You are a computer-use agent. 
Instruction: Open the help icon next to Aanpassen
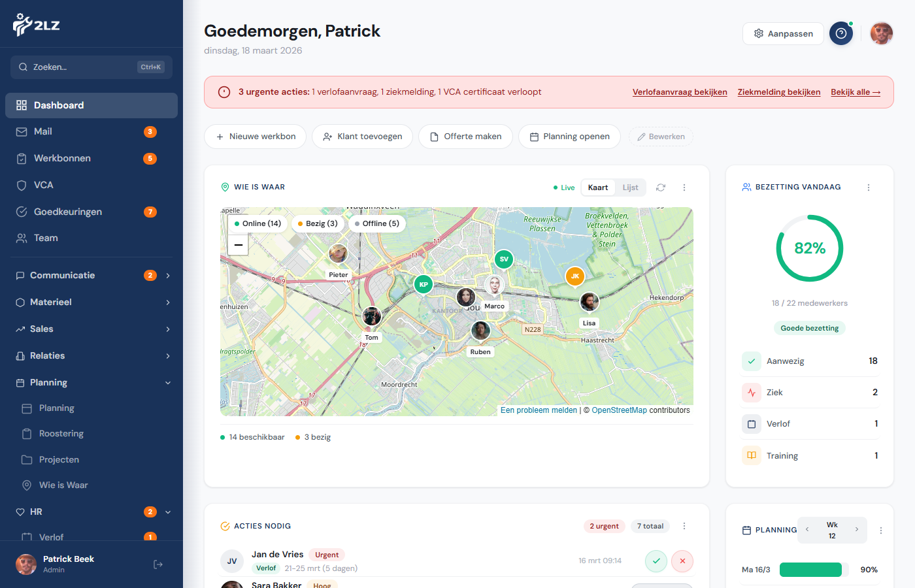(x=841, y=33)
